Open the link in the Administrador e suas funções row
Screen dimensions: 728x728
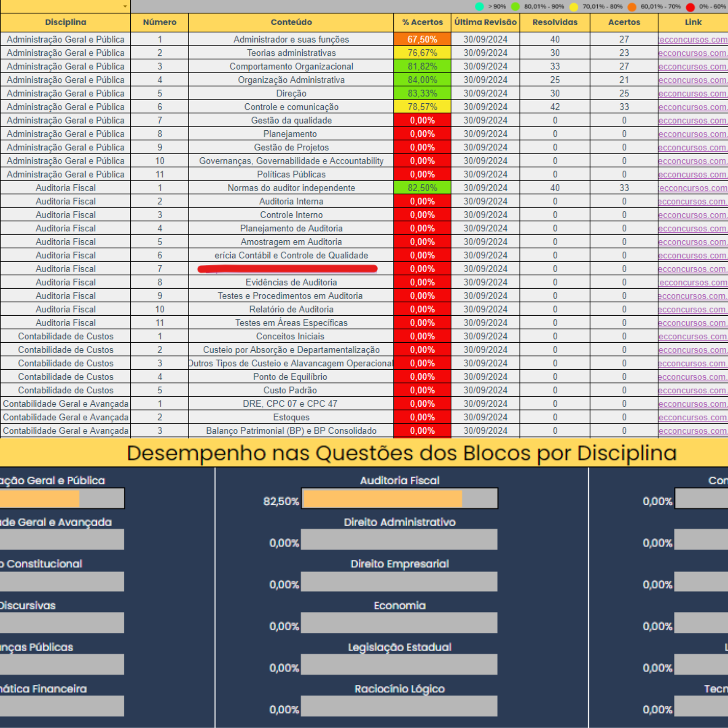(x=693, y=40)
